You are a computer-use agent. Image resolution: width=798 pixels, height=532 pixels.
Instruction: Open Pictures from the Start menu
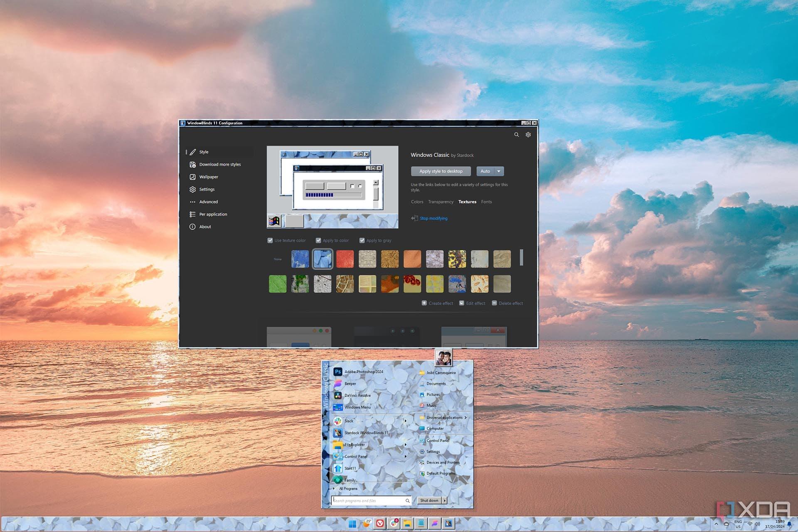(433, 394)
